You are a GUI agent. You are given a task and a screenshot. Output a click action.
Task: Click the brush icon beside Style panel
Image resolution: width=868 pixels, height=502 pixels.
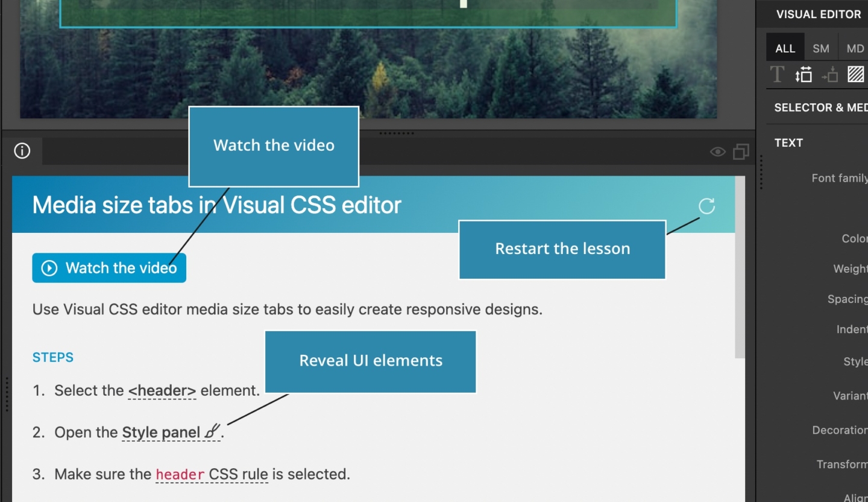(212, 432)
